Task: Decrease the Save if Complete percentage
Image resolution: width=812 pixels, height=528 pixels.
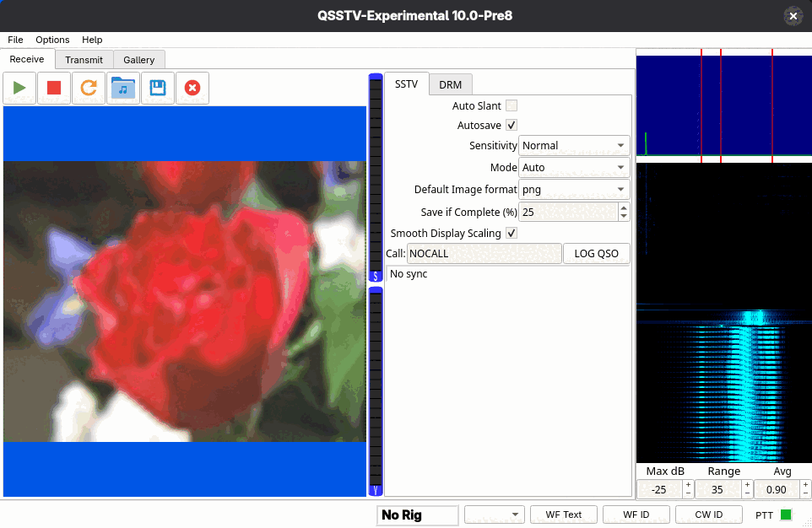Action: [x=624, y=216]
